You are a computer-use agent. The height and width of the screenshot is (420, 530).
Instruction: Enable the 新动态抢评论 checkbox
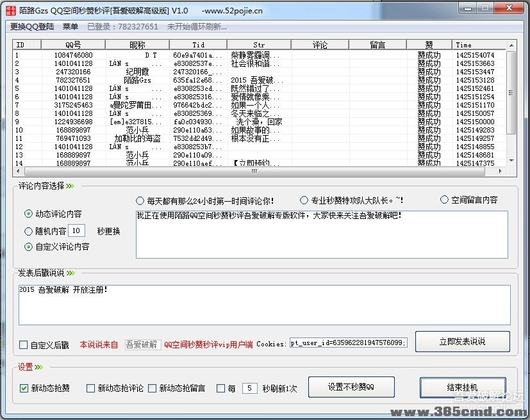91,387
